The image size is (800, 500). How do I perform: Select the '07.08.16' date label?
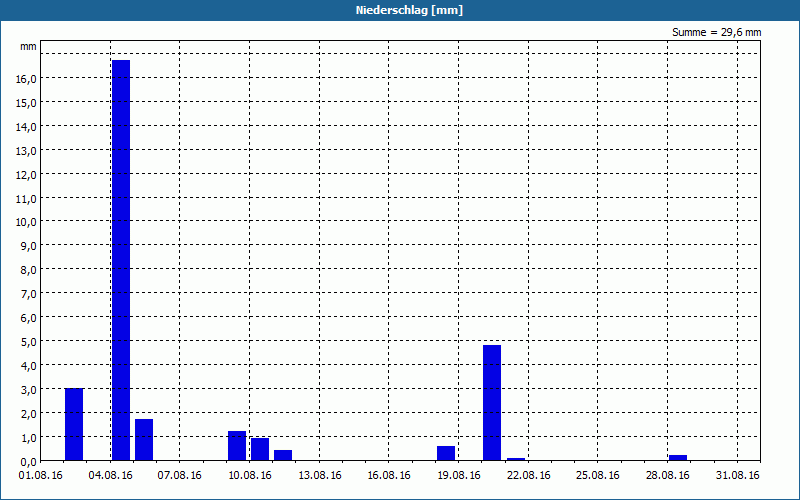[180, 476]
